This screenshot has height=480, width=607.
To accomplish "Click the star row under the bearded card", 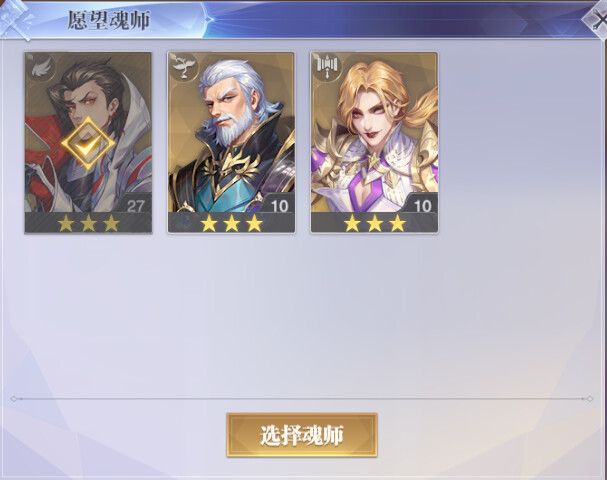I will (231, 223).
